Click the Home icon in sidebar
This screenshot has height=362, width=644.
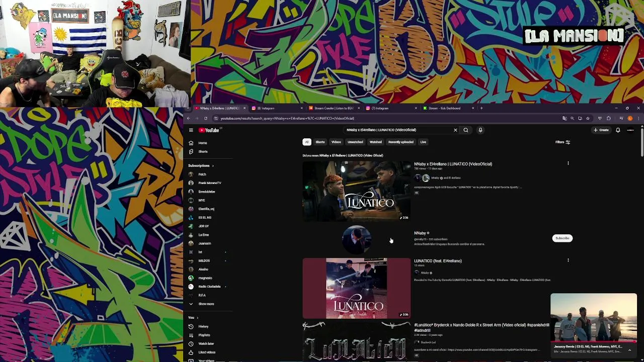coord(191,143)
